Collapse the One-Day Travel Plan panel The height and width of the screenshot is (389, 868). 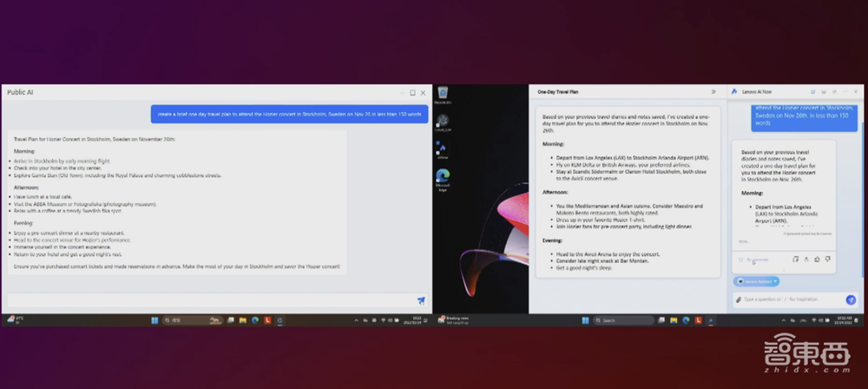pos(713,91)
